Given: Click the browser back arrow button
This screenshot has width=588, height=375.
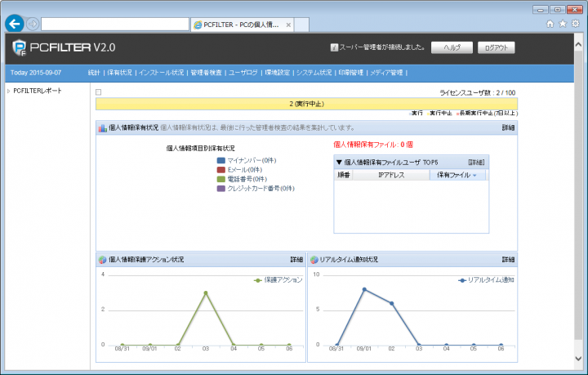Looking at the screenshot, I should click(x=14, y=24).
